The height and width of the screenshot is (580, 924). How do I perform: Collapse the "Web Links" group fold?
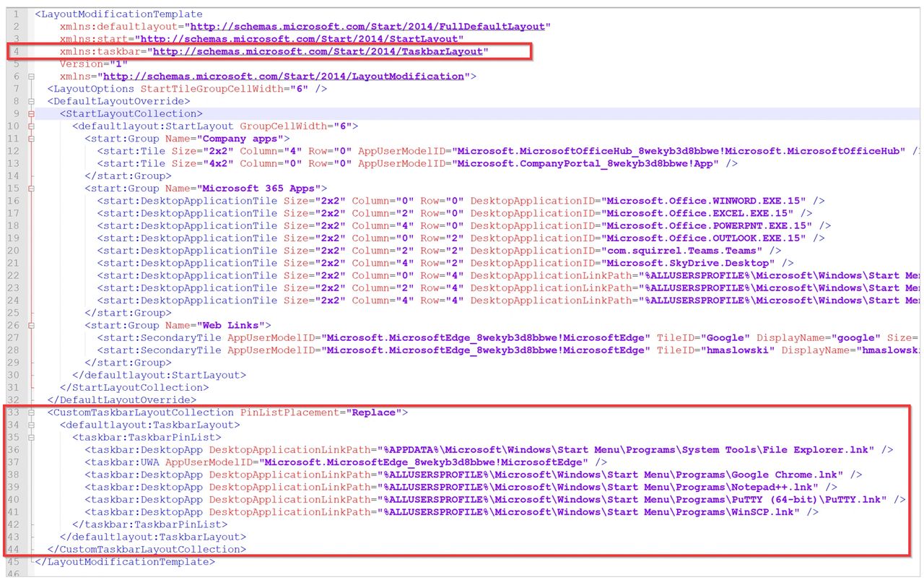(x=31, y=326)
